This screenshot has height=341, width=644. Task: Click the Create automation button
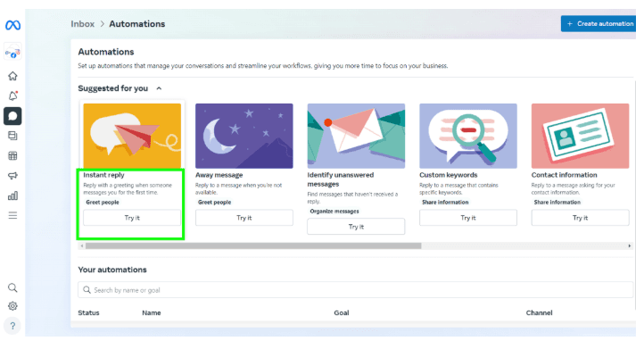pos(599,24)
